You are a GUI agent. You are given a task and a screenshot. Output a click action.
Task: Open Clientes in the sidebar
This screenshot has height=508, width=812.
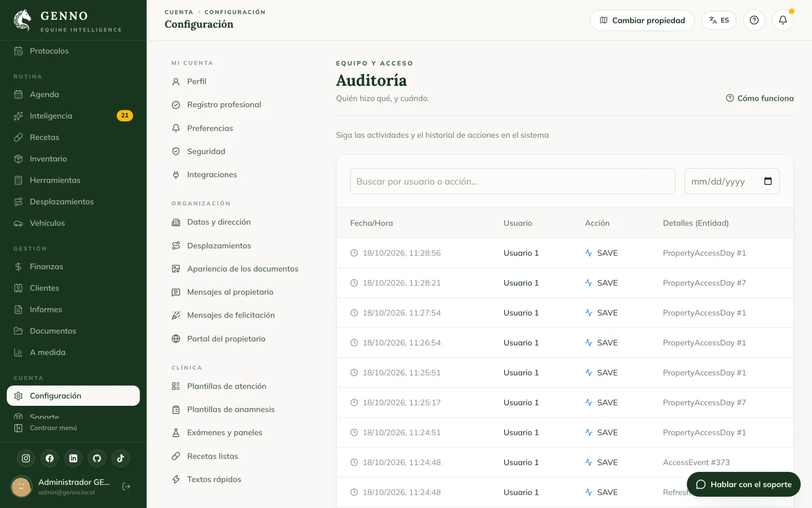coord(73,288)
